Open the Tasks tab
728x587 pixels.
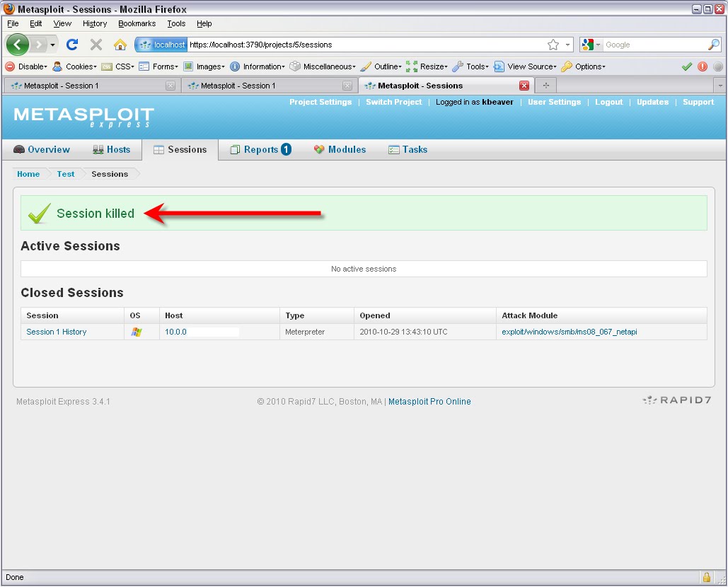(408, 149)
